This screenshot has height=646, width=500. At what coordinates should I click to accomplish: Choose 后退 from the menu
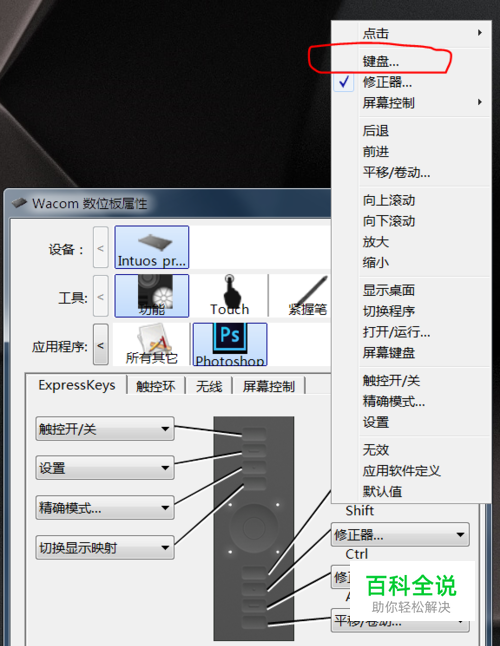pyautogui.click(x=411, y=131)
